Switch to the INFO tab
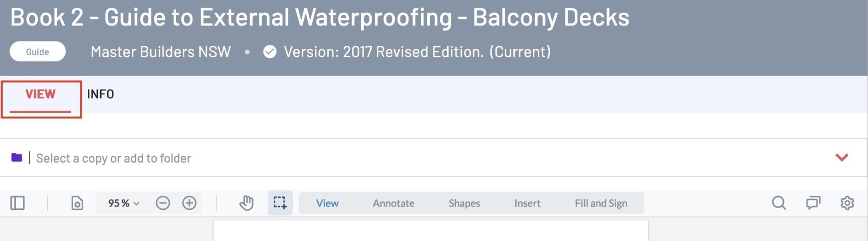Screen dimensions: 868x241 (101, 94)
